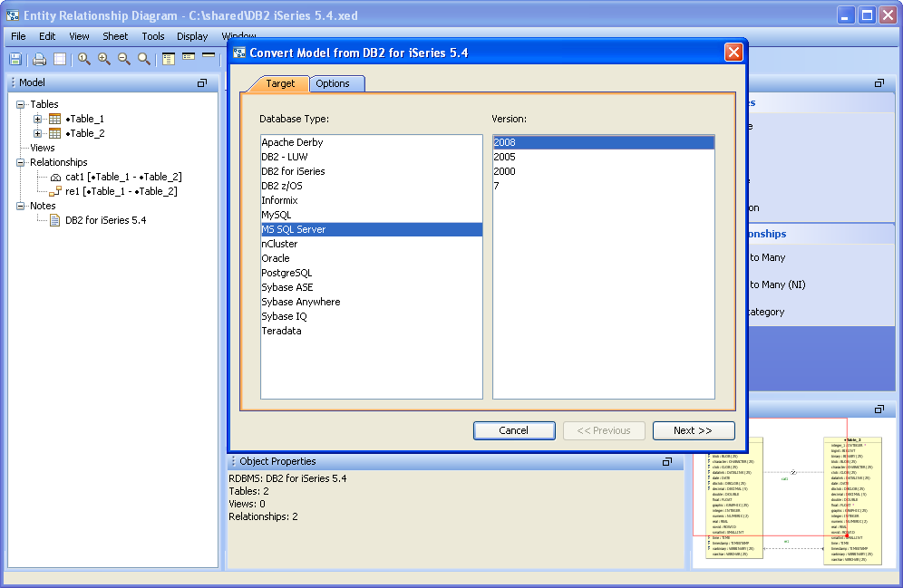The height and width of the screenshot is (588, 903).
Task: Click the icon in the Convert Model dialog title
Action: pos(239,53)
